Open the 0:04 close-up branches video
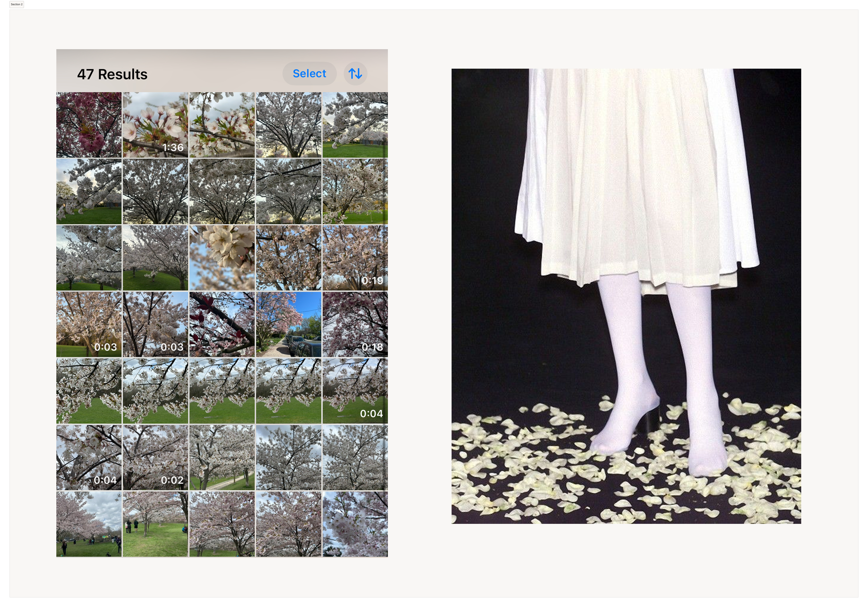The width and height of the screenshot is (868, 607). pyautogui.click(x=89, y=457)
